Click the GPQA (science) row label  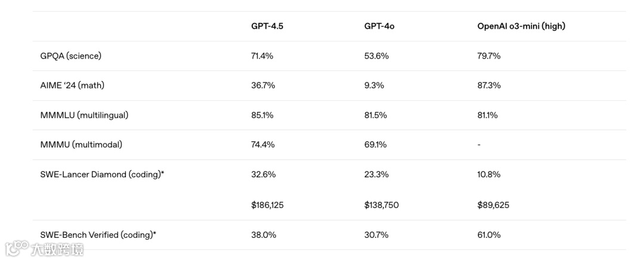click(x=70, y=56)
